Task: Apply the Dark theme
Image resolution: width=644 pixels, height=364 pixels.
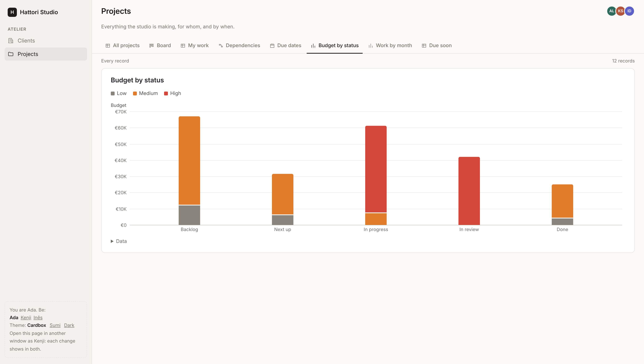Action: [x=69, y=325]
